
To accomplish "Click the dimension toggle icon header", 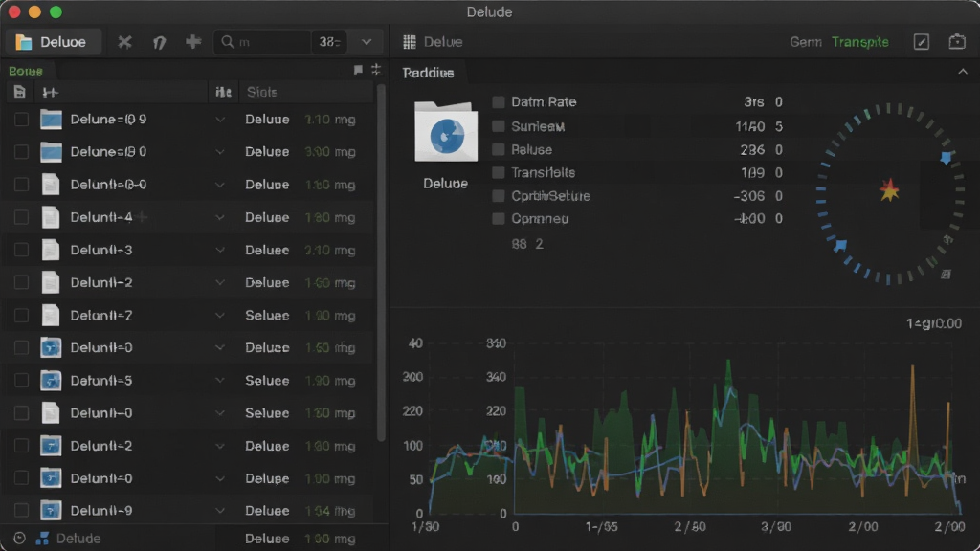I will point(50,93).
